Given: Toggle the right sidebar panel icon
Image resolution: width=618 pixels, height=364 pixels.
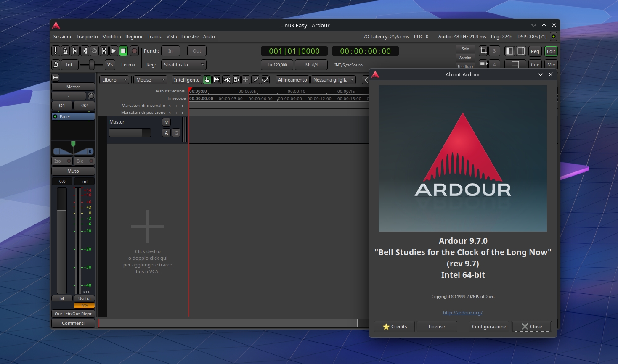Looking at the screenshot, I should pyautogui.click(x=521, y=51).
